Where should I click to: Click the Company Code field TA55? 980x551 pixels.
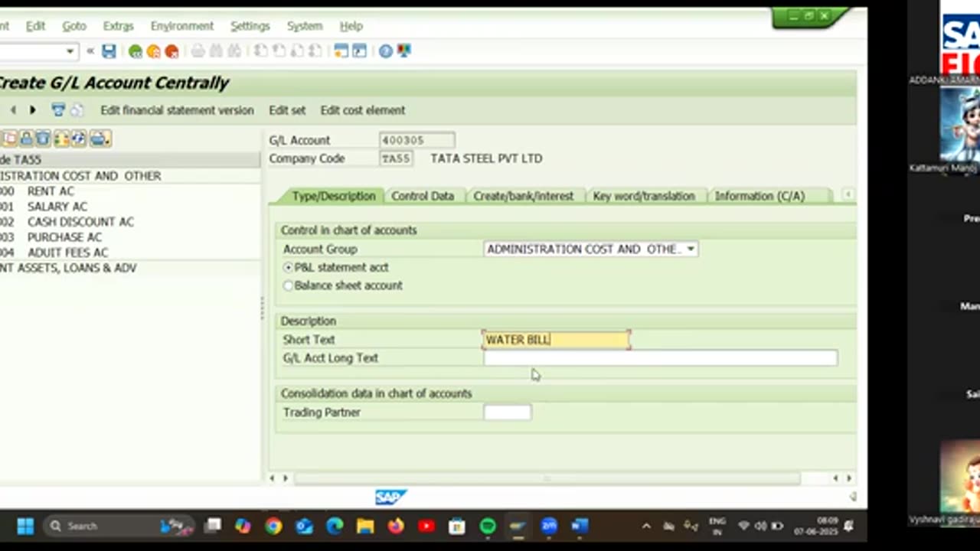tap(396, 158)
